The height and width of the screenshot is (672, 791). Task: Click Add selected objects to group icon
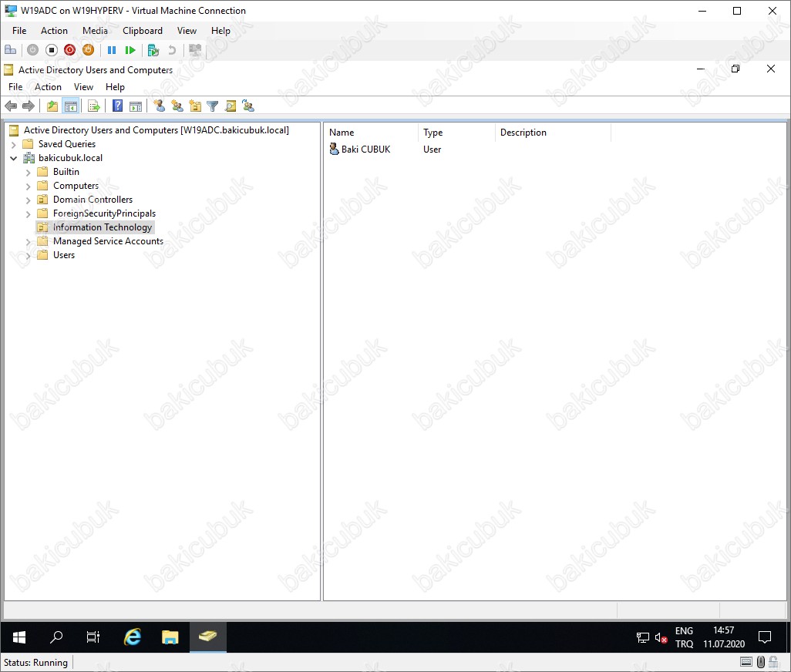248,106
